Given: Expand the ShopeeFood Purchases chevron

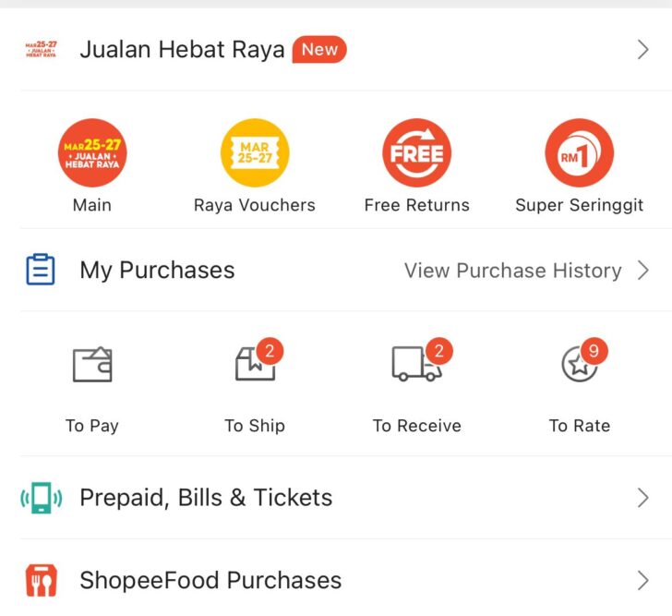Looking at the screenshot, I should (x=643, y=581).
